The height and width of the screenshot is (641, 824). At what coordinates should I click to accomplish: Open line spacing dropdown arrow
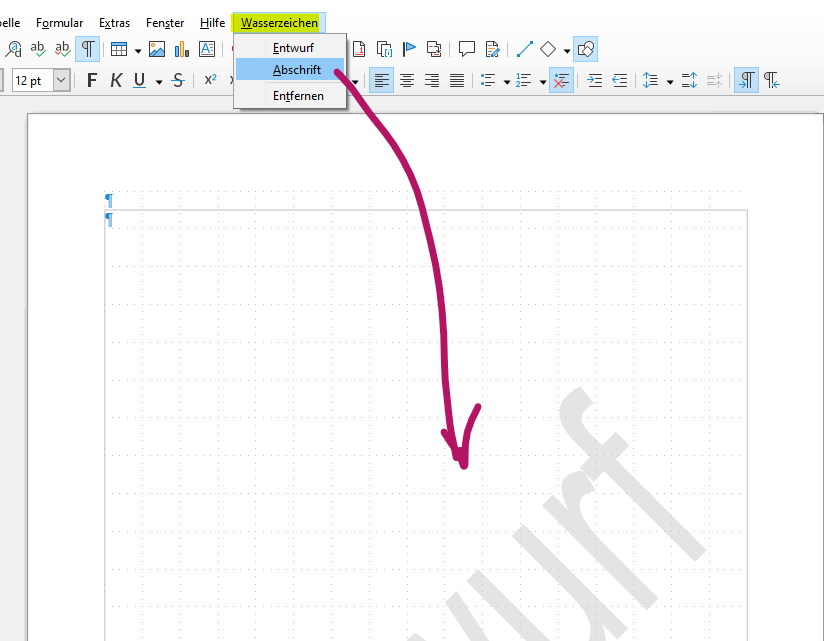click(x=670, y=81)
